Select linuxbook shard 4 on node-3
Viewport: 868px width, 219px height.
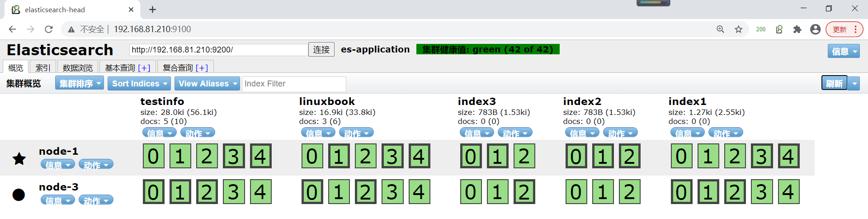click(x=419, y=192)
